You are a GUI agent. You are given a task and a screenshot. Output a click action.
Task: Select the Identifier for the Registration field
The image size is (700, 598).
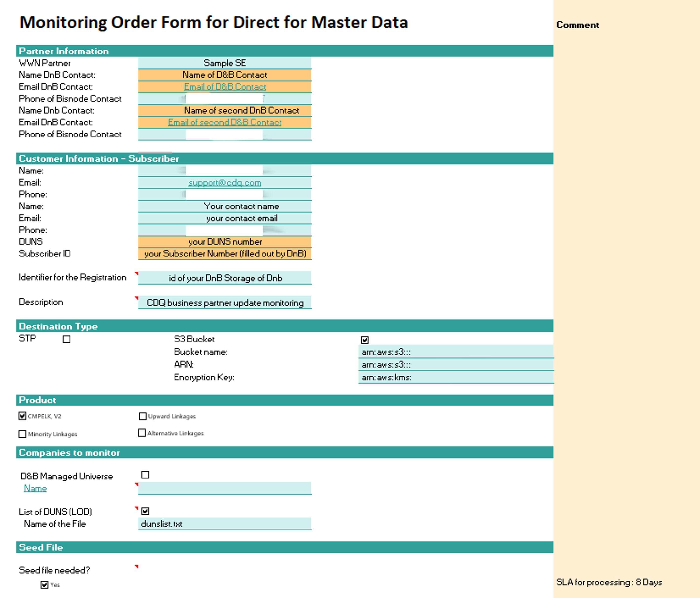point(225,278)
